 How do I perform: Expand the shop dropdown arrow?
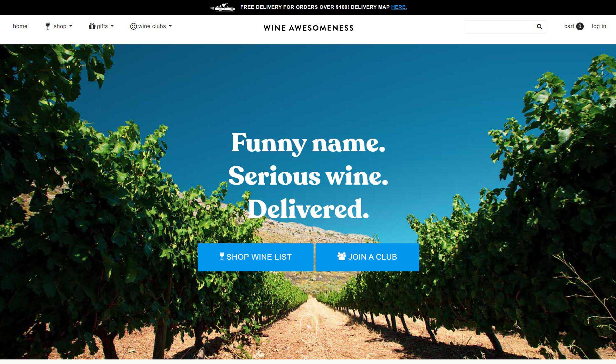71,26
